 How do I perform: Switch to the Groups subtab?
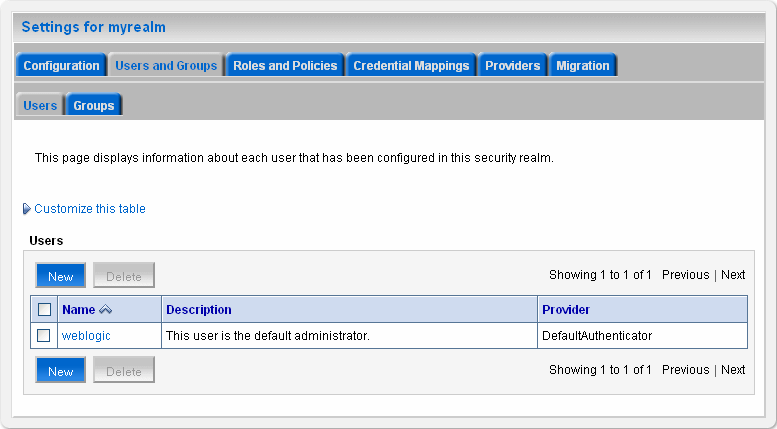pyautogui.click(x=94, y=105)
